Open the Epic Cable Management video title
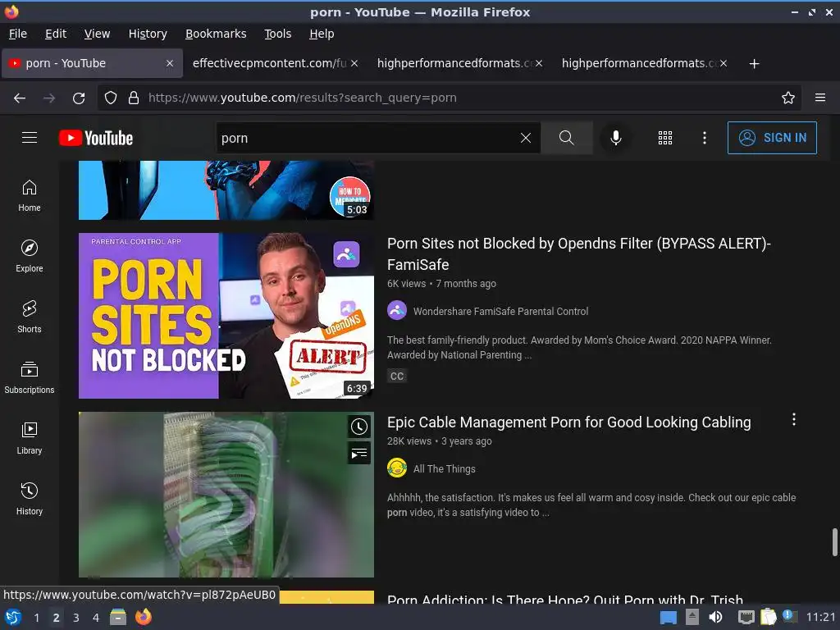This screenshot has height=630, width=840. coord(569,422)
